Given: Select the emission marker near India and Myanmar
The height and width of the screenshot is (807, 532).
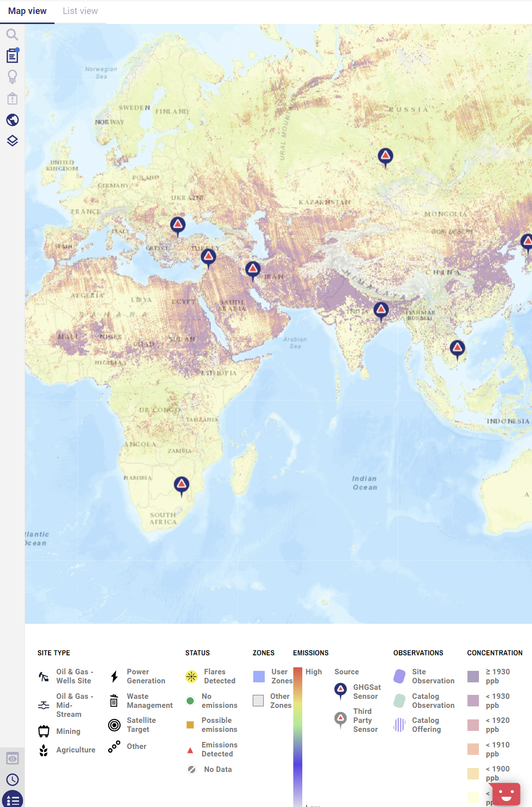Looking at the screenshot, I should point(381,310).
